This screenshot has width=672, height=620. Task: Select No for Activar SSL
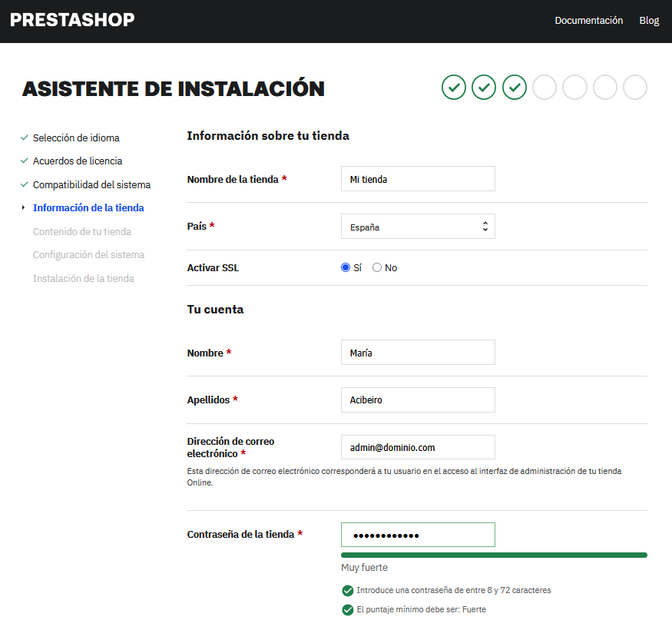(377, 267)
